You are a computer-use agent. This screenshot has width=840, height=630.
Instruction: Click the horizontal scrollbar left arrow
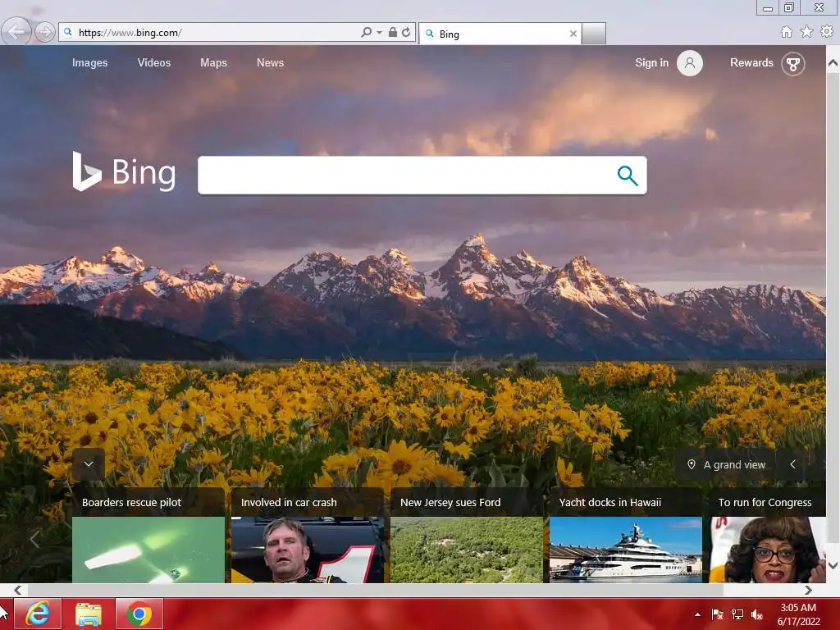pyautogui.click(x=18, y=590)
